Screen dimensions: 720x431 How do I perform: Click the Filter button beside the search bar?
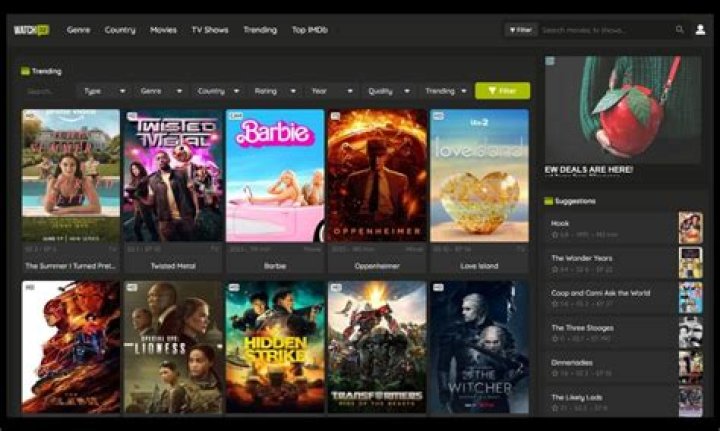[520, 30]
